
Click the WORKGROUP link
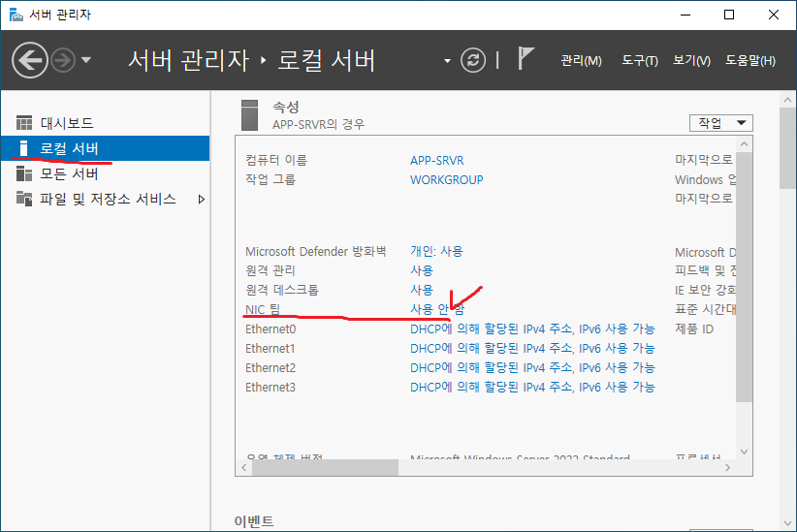pyautogui.click(x=446, y=180)
